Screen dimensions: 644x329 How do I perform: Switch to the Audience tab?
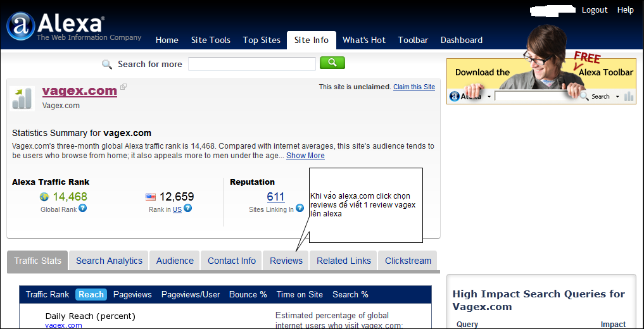tap(175, 261)
